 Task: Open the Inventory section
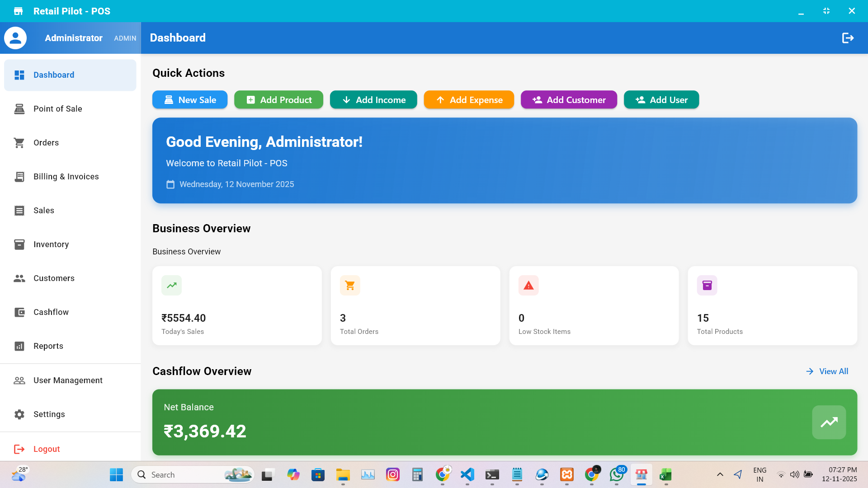(x=51, y=244)
